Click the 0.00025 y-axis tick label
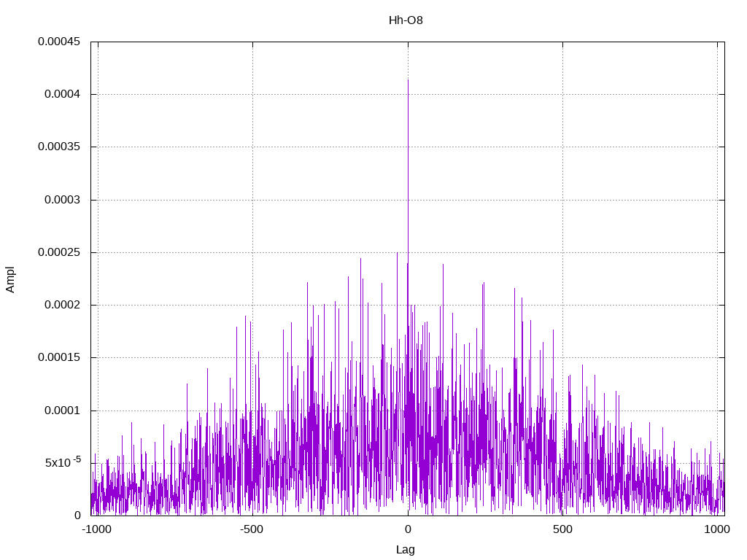This screenshot has width=747, height=560. 59,252
